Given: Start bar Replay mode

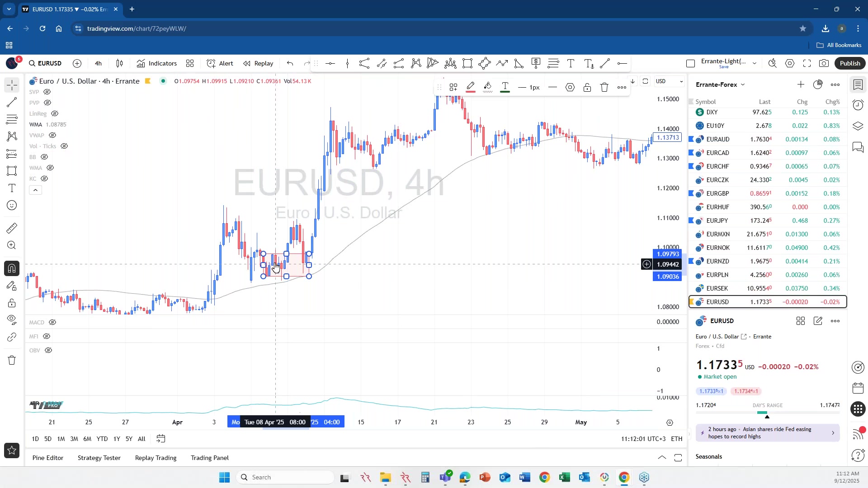Looking at the screenshot, I should pos(258,63).
